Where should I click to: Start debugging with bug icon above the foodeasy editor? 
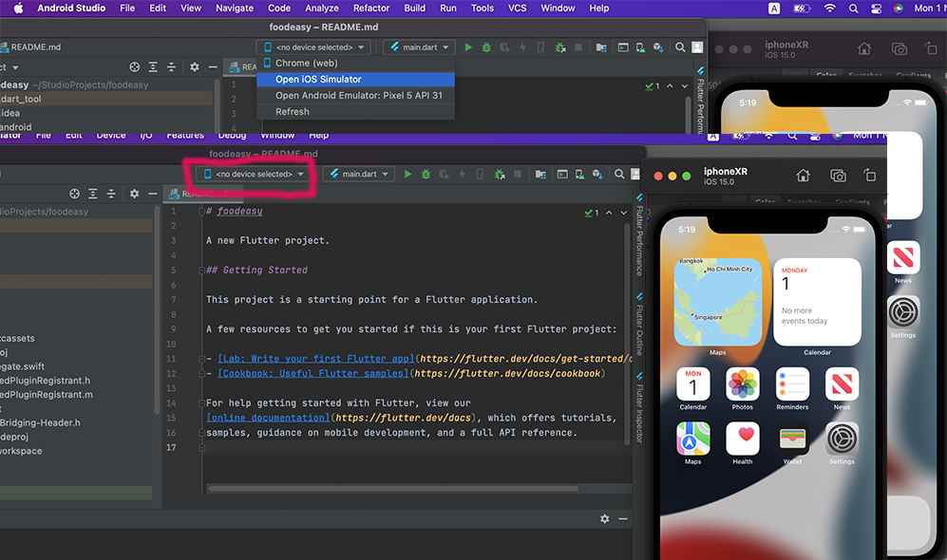(x=426, y=174)
